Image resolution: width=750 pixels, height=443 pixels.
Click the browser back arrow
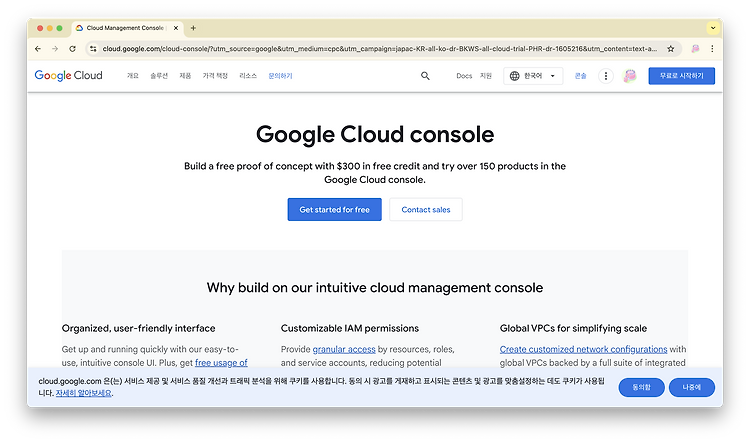(38, 49)
